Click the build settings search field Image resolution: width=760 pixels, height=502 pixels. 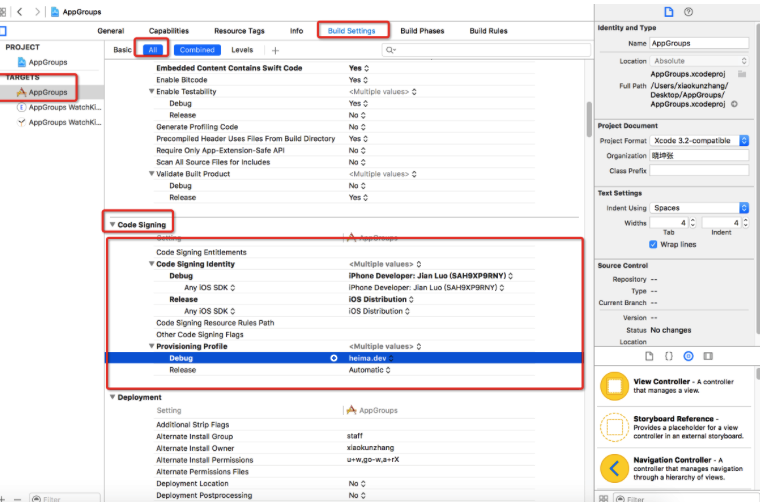click(x=486, y=50)
